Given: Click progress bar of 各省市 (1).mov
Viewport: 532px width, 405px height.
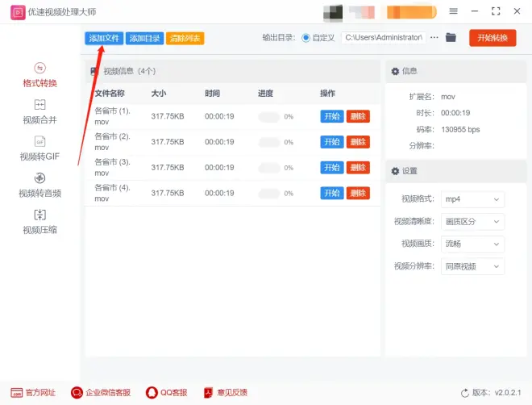Looking at the screenshot, I should pyautogui.click(x=269, y=117).
